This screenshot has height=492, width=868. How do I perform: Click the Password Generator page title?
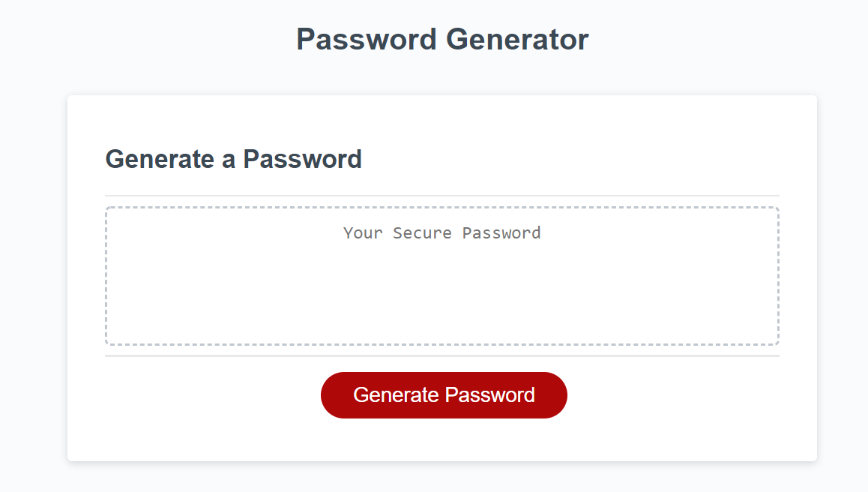pos(442,39)
